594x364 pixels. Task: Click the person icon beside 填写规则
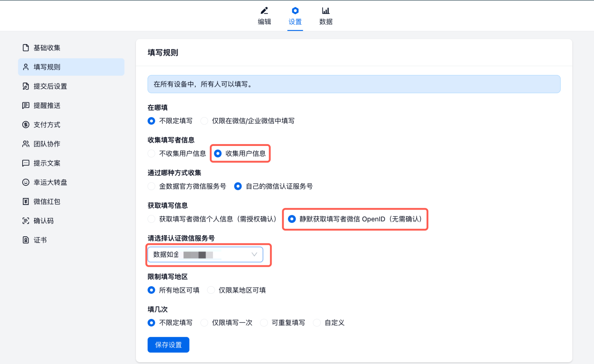click(26, 67)
